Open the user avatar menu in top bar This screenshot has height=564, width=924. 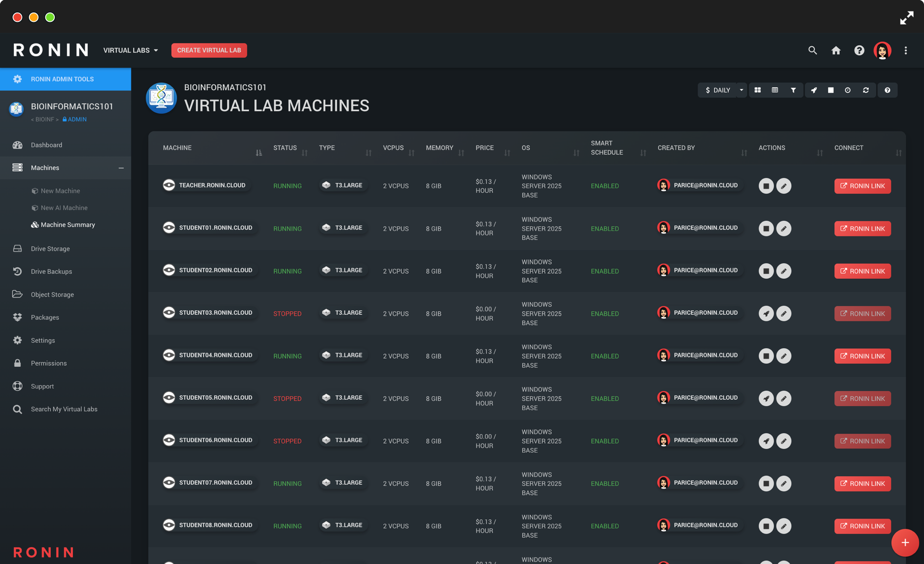pos(882,50)
